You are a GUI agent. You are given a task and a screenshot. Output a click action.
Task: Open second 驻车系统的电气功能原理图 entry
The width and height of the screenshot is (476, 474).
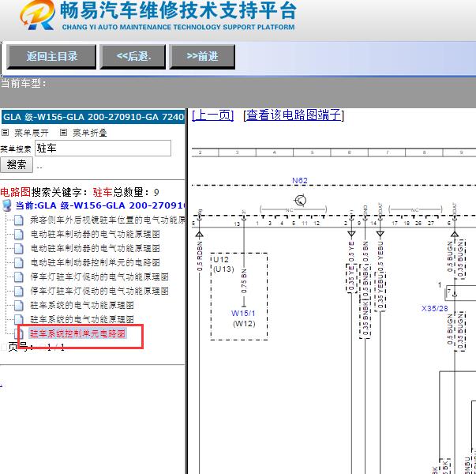pos(82,319)
